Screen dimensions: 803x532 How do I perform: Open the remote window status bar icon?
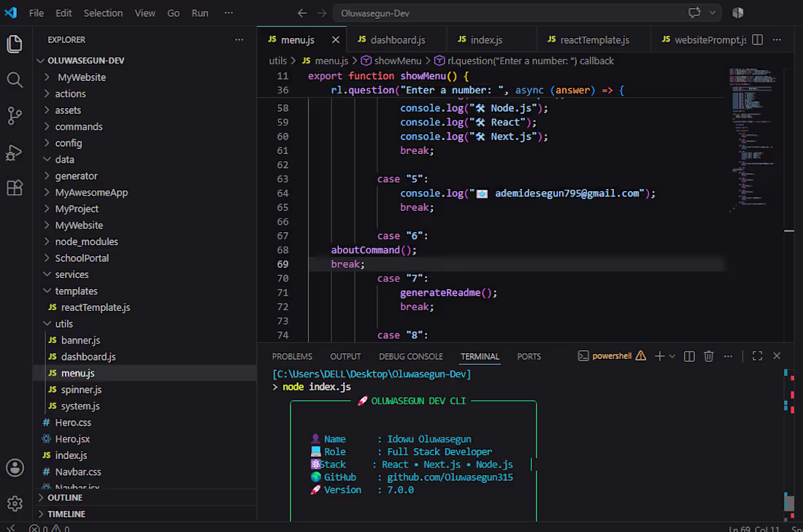click(x=11, y=528)
